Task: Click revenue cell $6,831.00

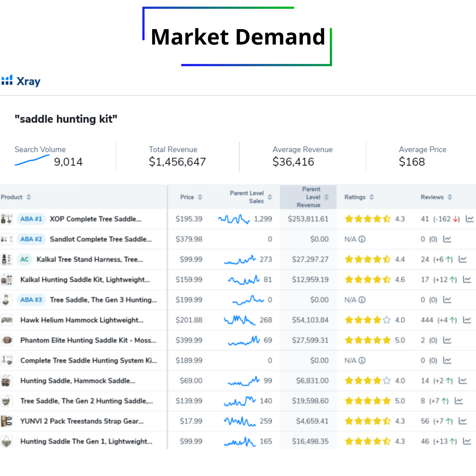Action: click(312, 381)
